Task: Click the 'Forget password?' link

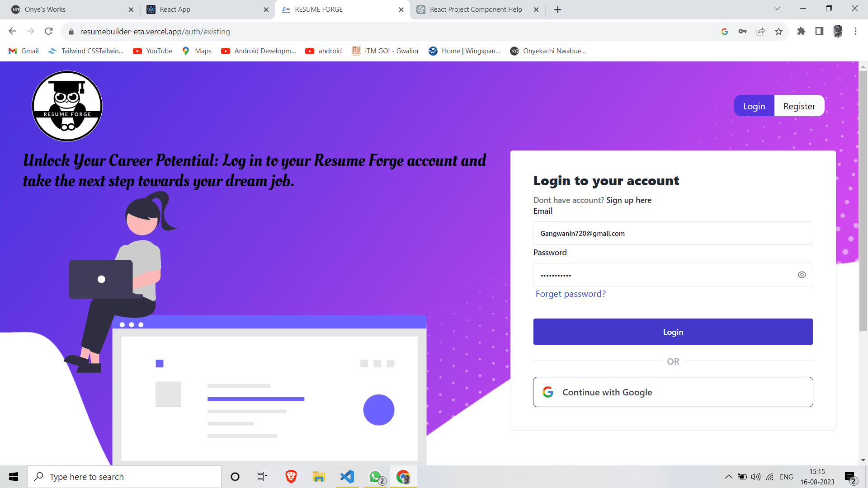Action: (x=571, y=293)
